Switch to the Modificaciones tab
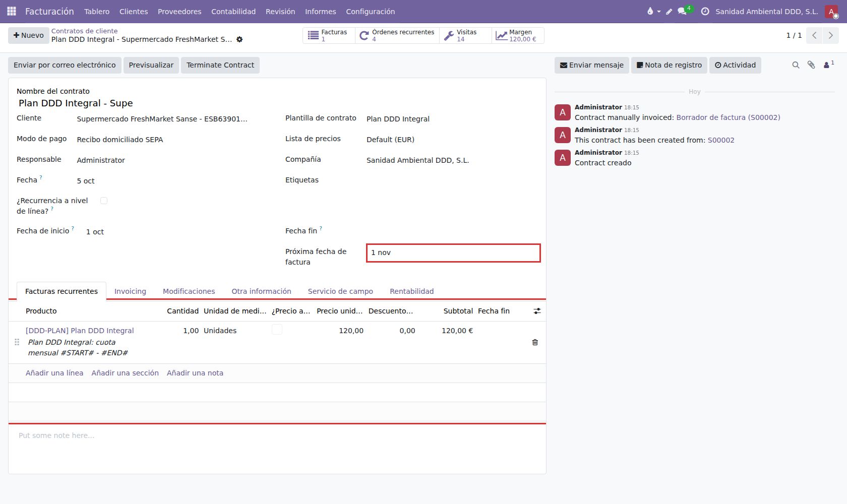The height and width of the screenshot is (504, 847). [189, 291]
